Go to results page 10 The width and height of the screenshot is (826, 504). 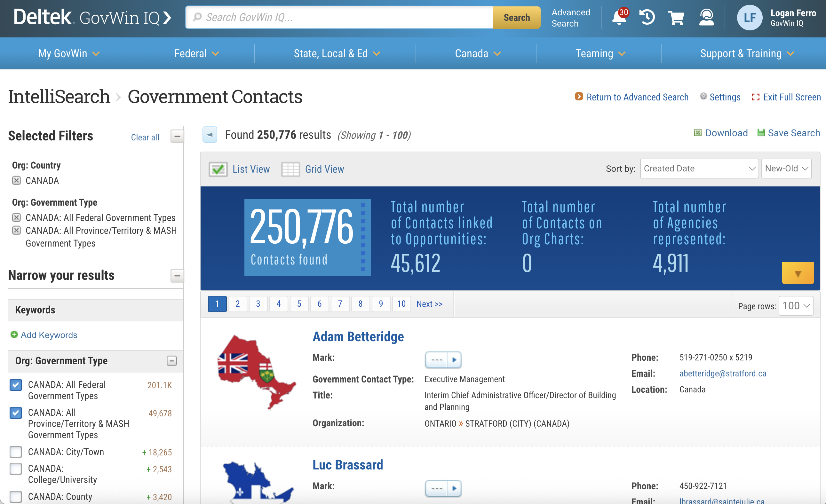pos(401,303)
